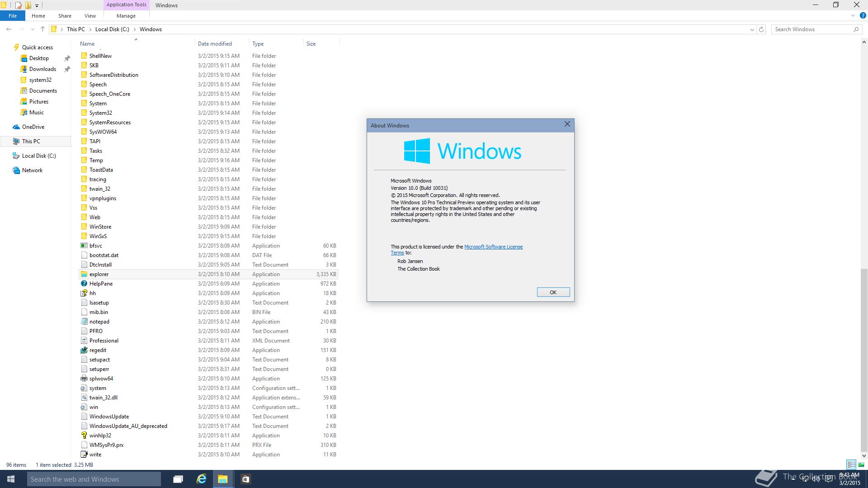Open OneDrive in the navigation pane

33,127
